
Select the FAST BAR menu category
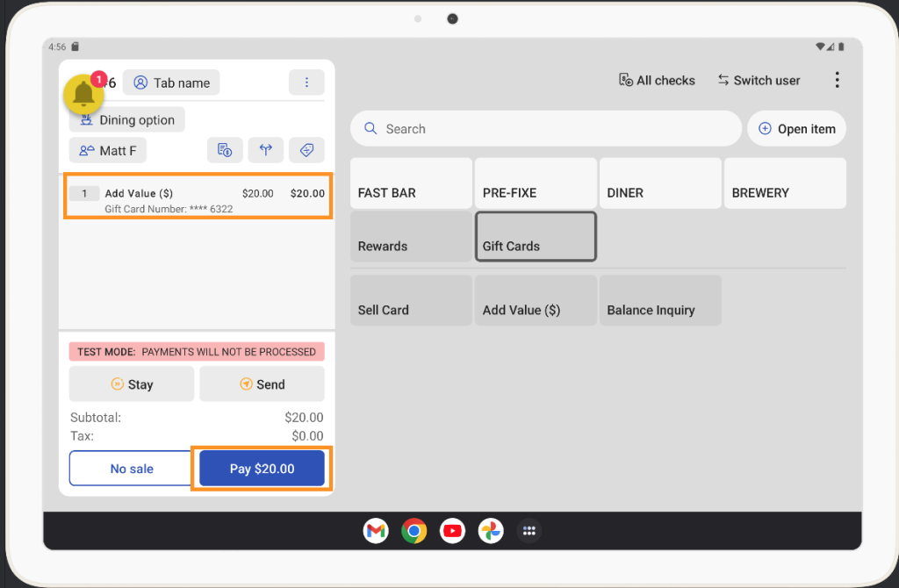pos(411,183)
